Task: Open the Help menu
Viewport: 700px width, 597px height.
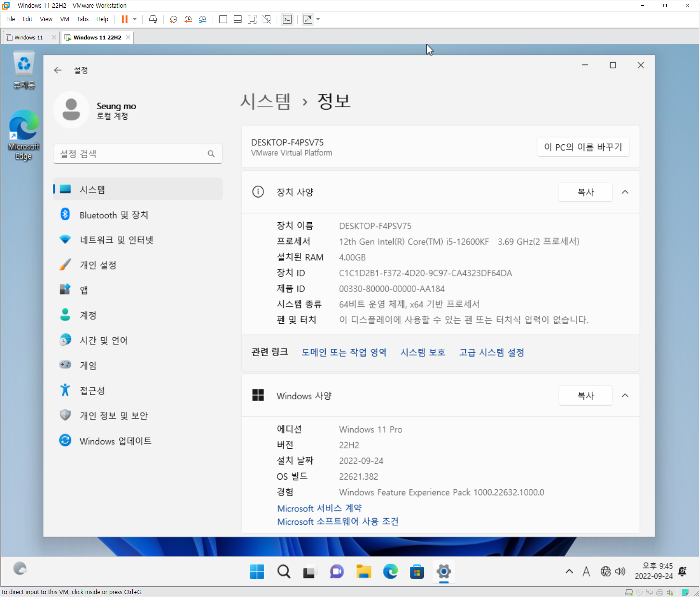Action: tap(102, 19)
